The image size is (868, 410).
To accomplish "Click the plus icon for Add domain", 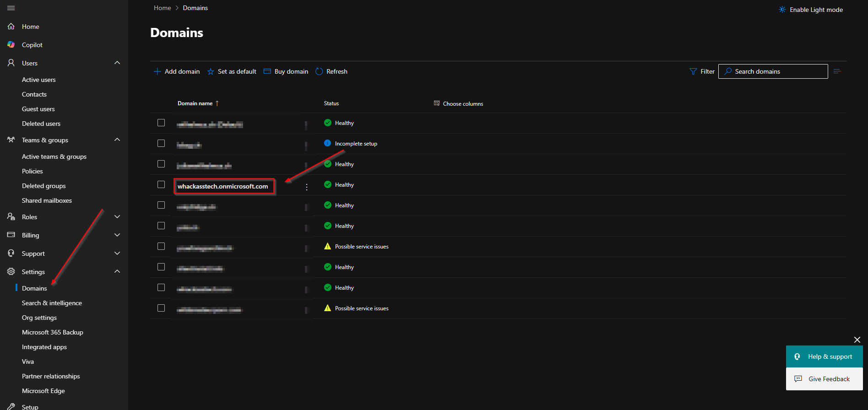I will coord(157,71).
